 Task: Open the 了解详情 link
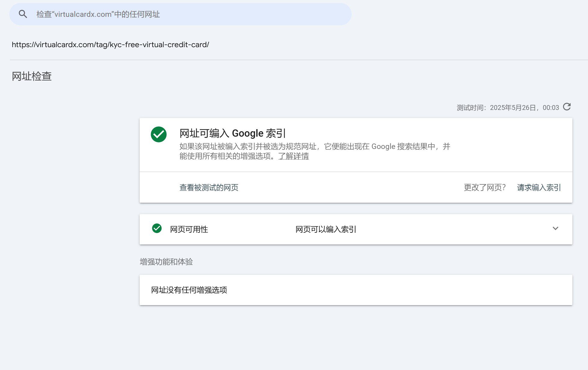[x=293, y=156]
